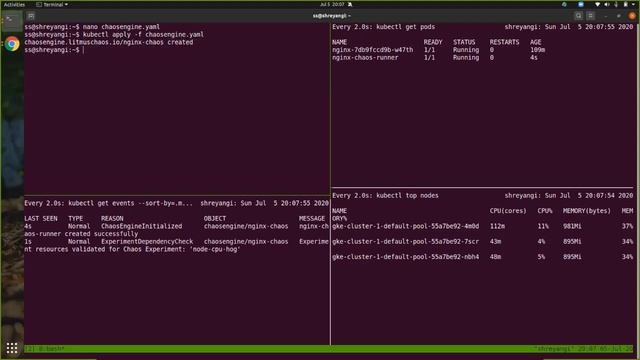
Task: Click the 112m CPU cores value
Action: click(x=497, y=226)
